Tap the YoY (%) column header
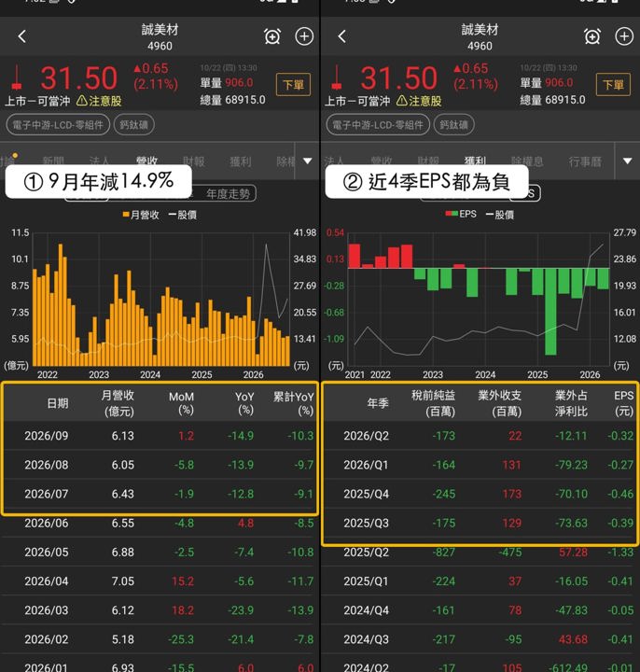The width and height of the screenshot is (640, 672). pyautogui.click(x=244, y=403)
